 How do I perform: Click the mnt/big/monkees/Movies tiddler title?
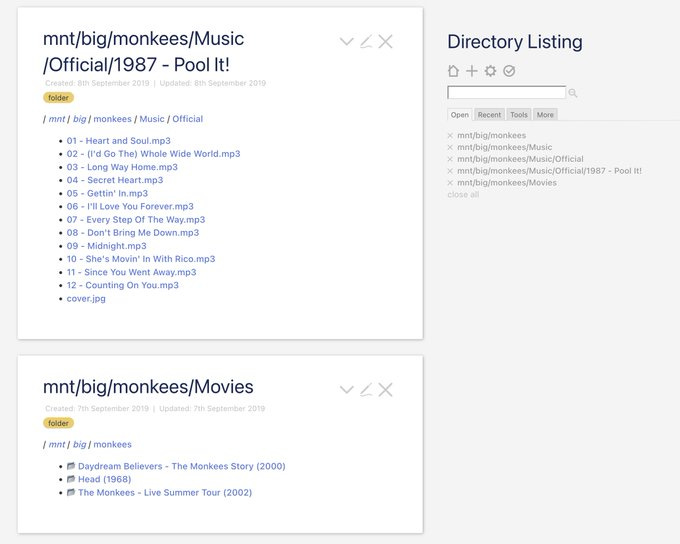[x=148, y=387]
